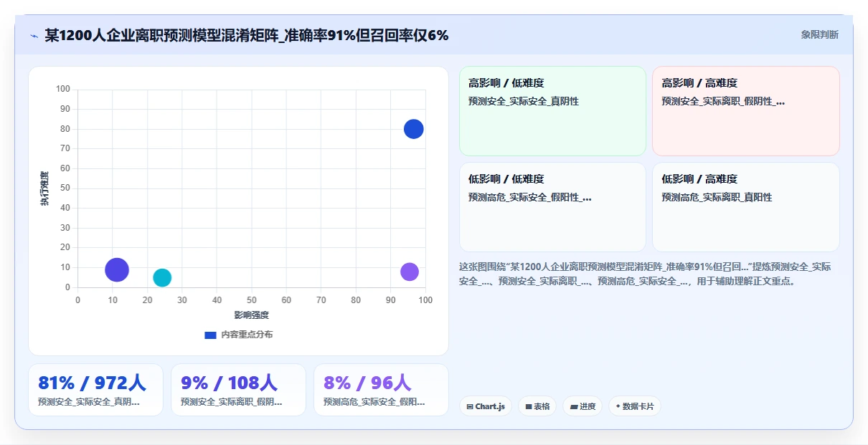Click the sparkle icon in 数据卡片 tag
Screen dimensions: 868x445
[x=618, y=406]
